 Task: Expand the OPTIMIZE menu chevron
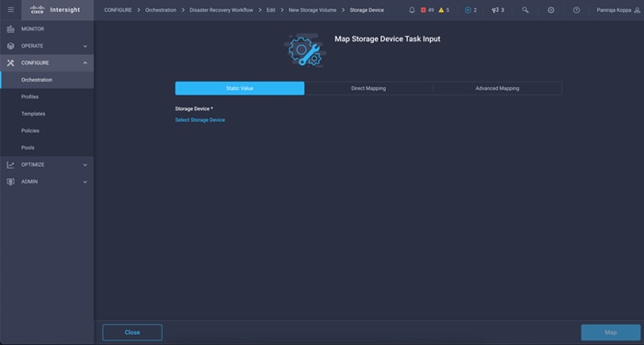85,164
